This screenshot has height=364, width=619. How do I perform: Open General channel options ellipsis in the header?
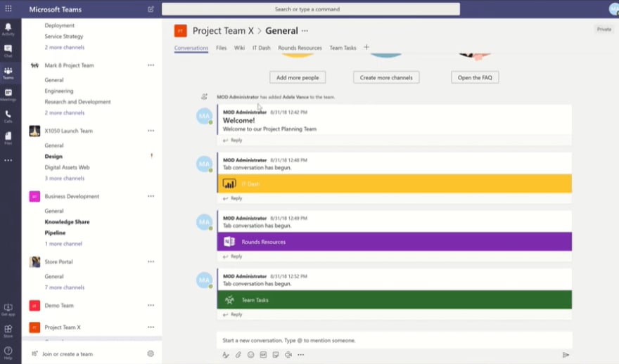pos(305,31)
